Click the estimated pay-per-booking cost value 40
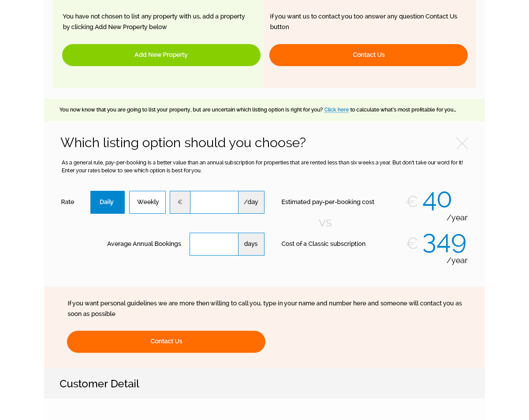529x420 pixels. [x=437, y=200]
